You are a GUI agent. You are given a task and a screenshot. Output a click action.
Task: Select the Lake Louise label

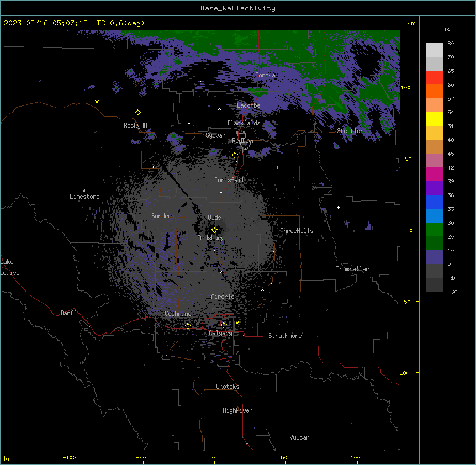[x=10, y=267]
